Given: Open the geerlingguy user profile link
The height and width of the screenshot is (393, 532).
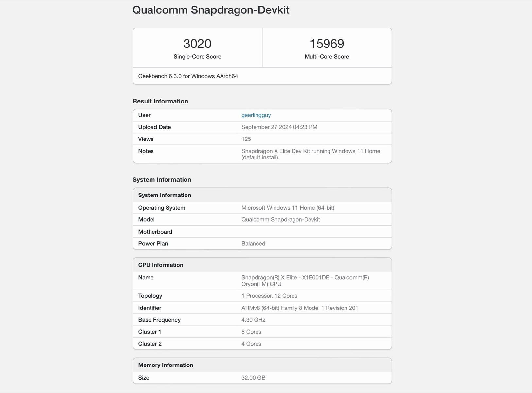Looking at the screenshot, I should [256, 115].
